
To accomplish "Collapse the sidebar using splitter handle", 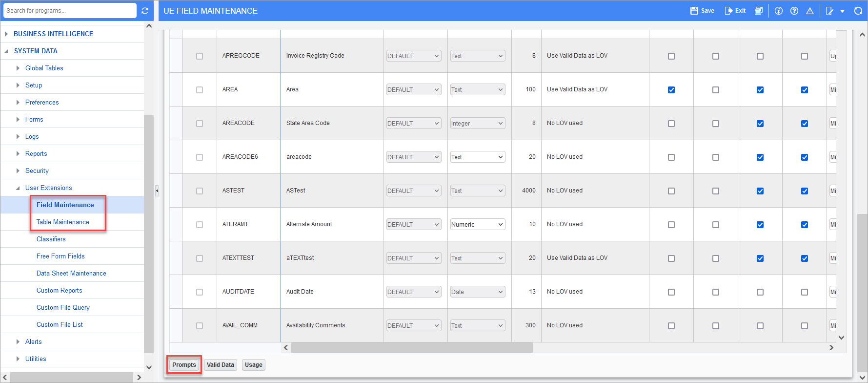I will (x=157, y=191).
